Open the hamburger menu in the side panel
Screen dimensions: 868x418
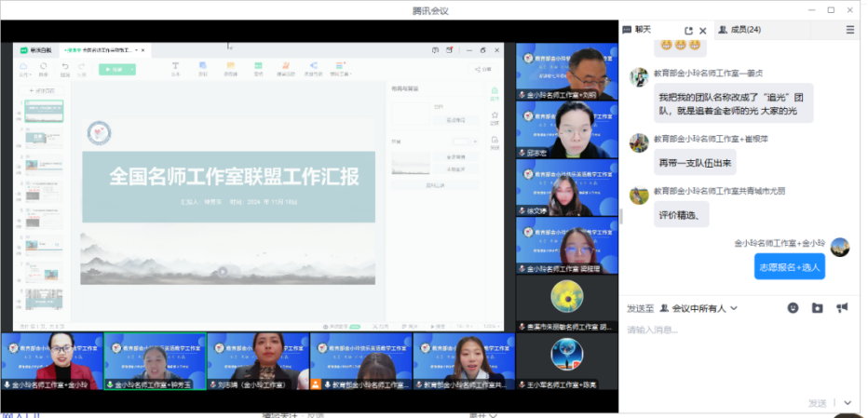coord(850,30)
